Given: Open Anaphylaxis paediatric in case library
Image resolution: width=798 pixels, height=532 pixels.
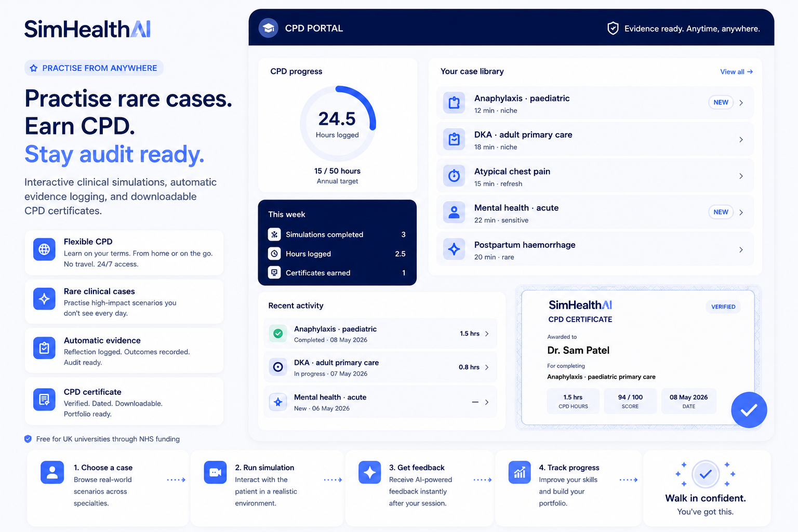Looking at the screenshot, I should [x=595, y=103].
